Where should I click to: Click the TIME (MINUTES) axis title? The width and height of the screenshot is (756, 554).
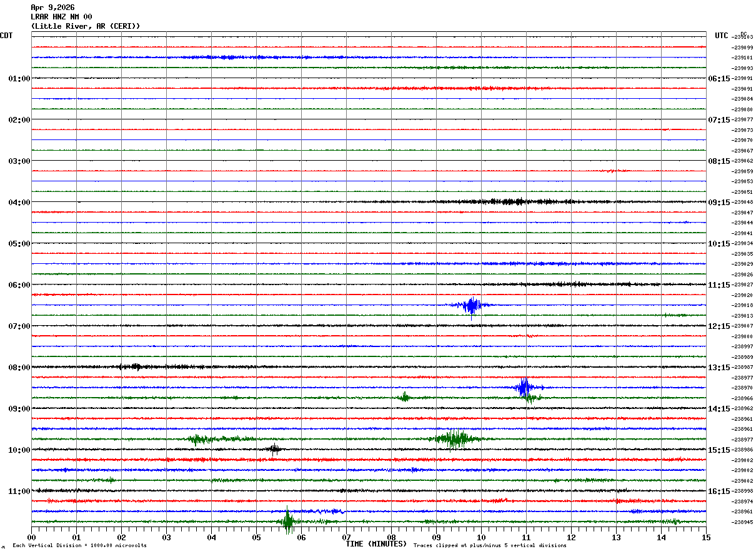click(376, 544)
